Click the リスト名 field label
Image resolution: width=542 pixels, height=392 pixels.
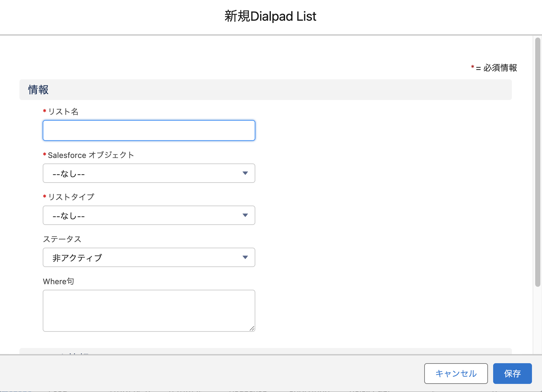[63, 112]
